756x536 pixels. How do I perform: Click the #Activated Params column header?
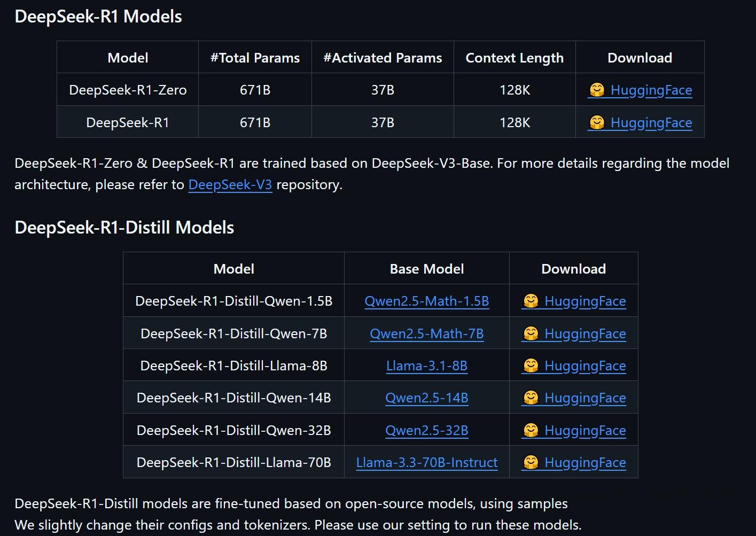click(383, 58)
